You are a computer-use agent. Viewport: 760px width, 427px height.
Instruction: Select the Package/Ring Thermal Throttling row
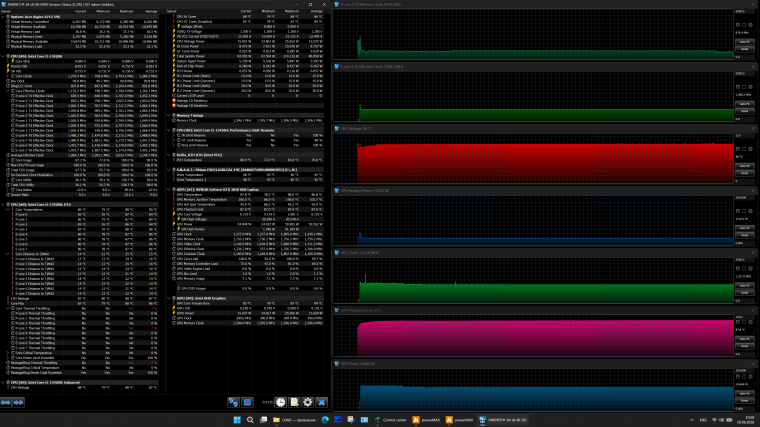[79, 363]
